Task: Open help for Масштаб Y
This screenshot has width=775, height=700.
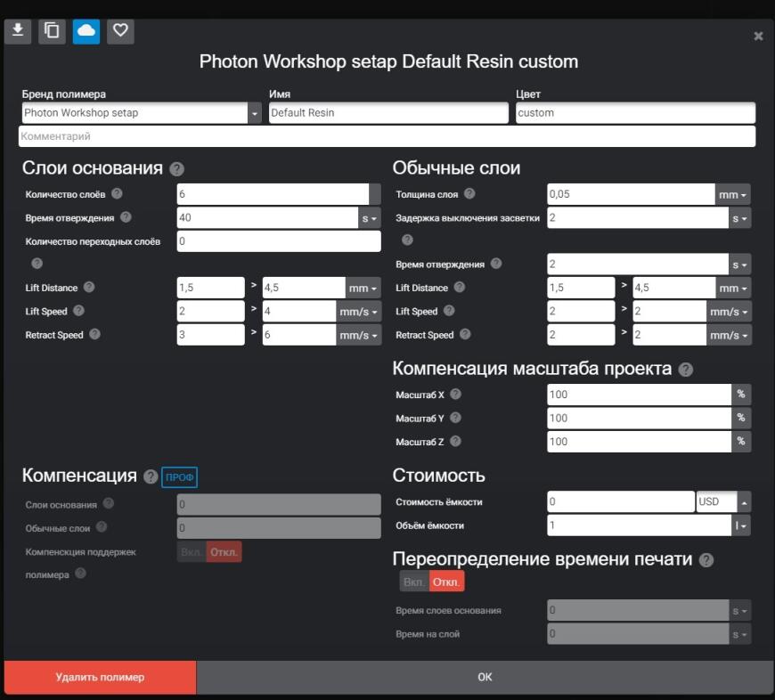Action: [x=456, y=418]
